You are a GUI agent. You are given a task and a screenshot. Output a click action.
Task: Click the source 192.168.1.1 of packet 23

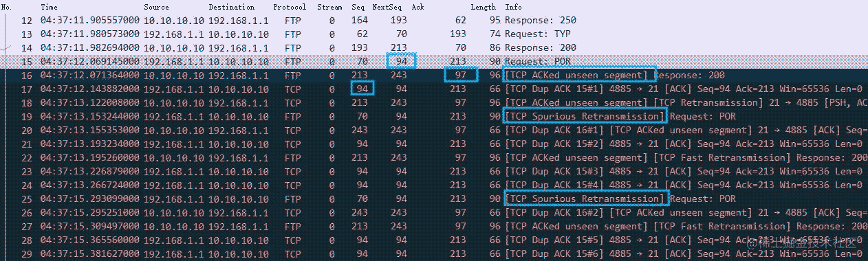173,172
